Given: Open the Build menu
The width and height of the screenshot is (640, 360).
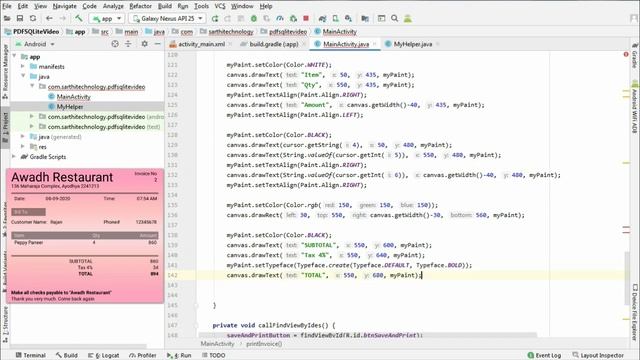Looking at the screenshot, I should point(165,6).
